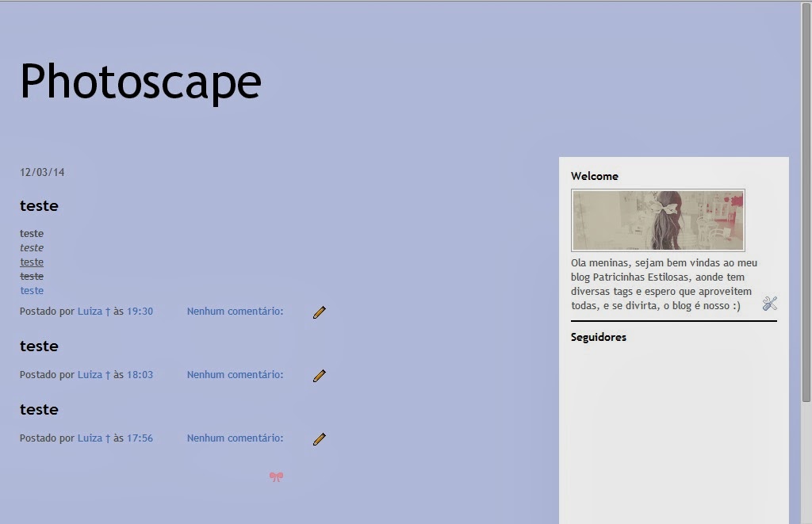Open the 'teste' post title above 17:56
The width and height of the screenshot is (812, 524).
coord(40,409)
